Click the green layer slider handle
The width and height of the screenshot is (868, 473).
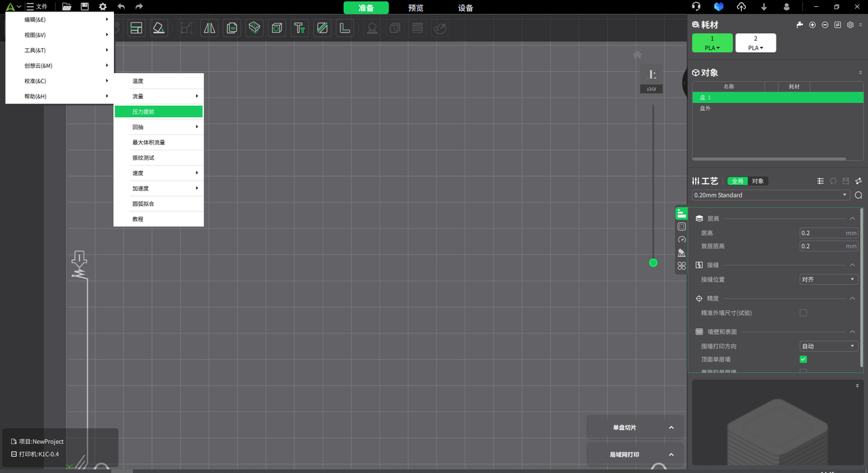pos(653,262)
